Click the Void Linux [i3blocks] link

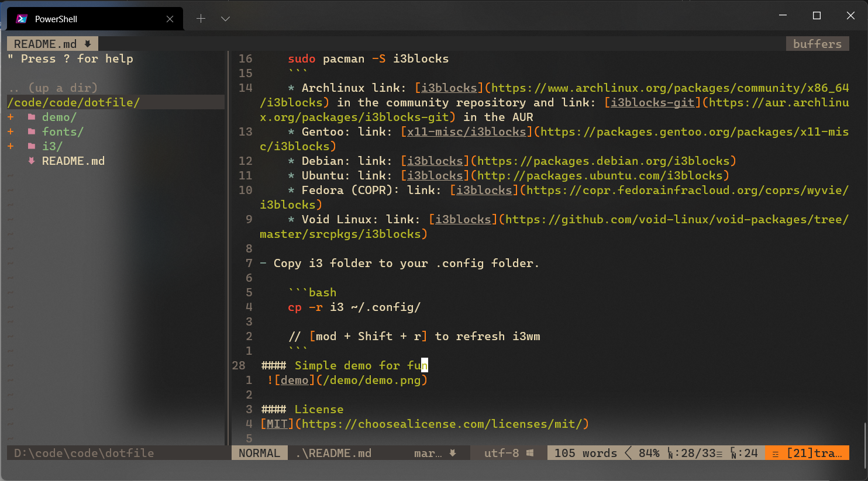point(463,219)
